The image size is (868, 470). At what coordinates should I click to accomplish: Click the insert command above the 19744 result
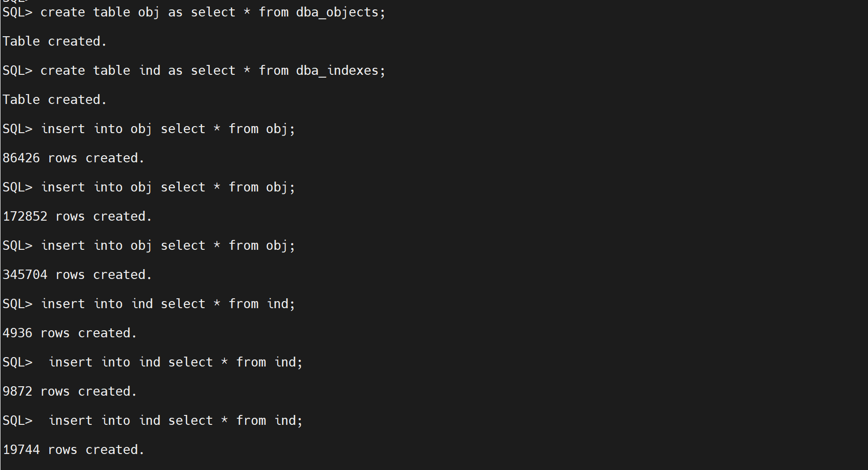[x=175, y=421]
